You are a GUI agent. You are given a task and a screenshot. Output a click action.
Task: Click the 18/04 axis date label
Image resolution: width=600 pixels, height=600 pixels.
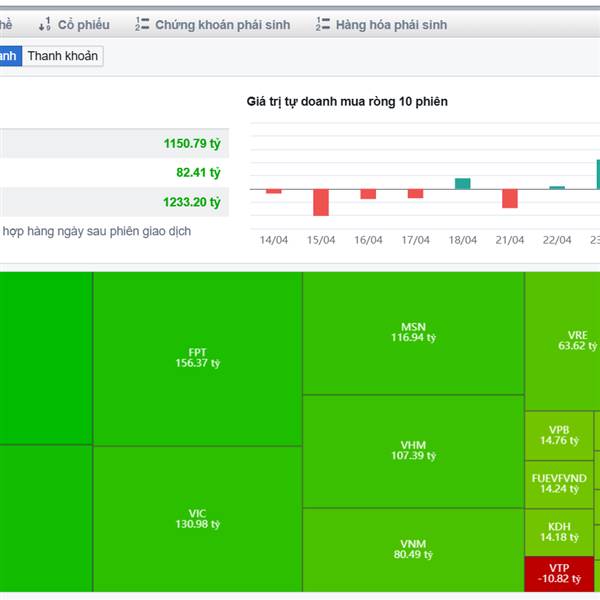coord(463,240)
